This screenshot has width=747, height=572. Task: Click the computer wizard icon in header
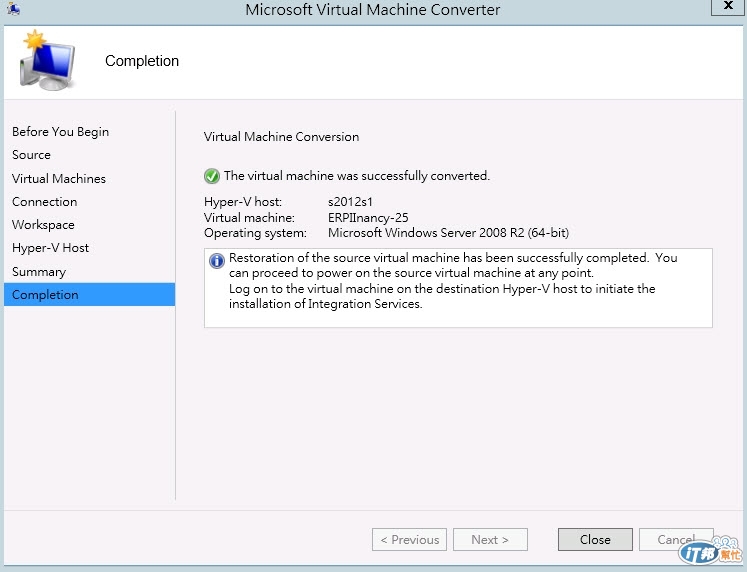pos(47,60)
